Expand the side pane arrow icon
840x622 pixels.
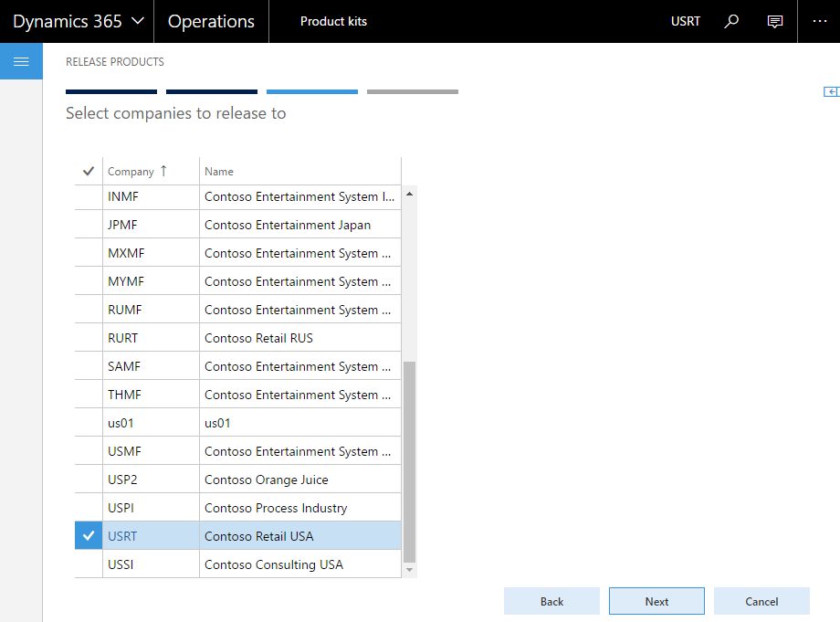831,91
